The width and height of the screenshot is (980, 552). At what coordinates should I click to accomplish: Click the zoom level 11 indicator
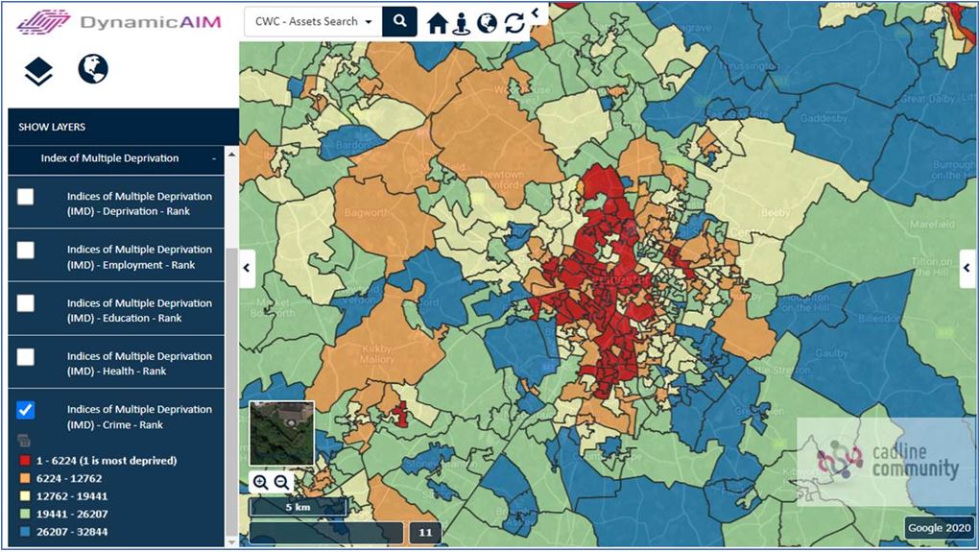425,533
